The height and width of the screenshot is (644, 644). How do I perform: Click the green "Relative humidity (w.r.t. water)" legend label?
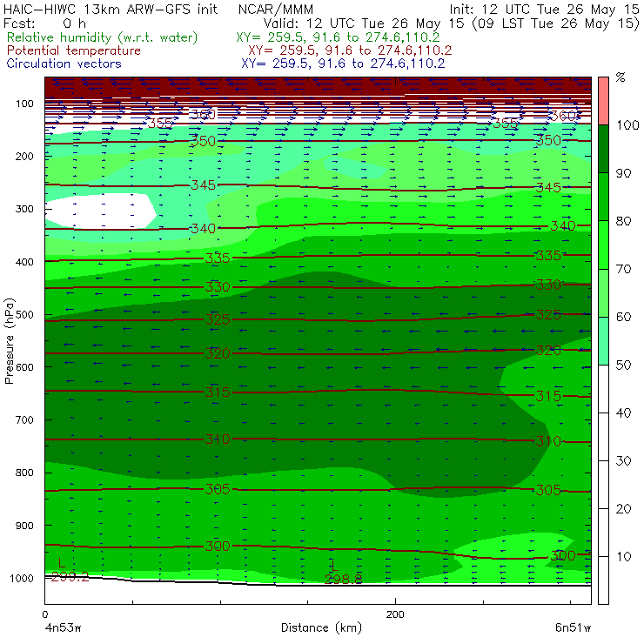(103, 37)
